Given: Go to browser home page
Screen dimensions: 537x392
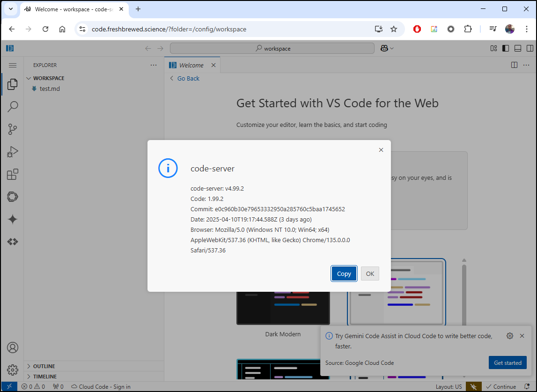Looking at the screenshot, I should pos(62,29).
